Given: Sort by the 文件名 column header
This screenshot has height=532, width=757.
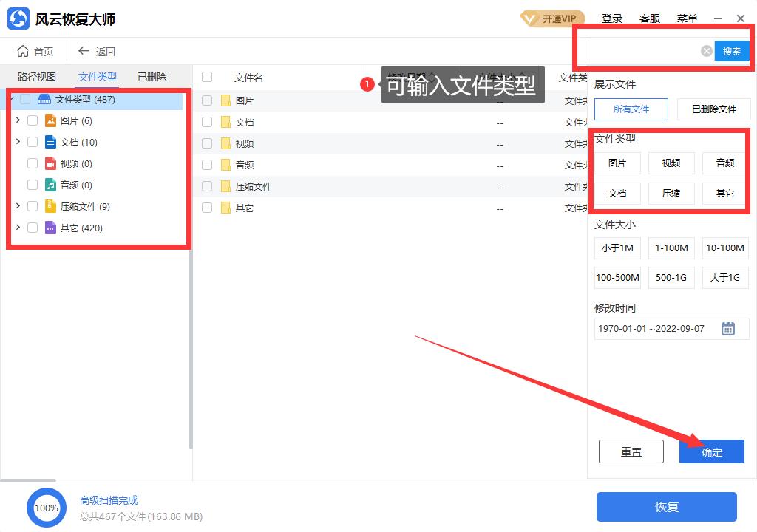Looking at the screenshot, I should coord(248,78).
